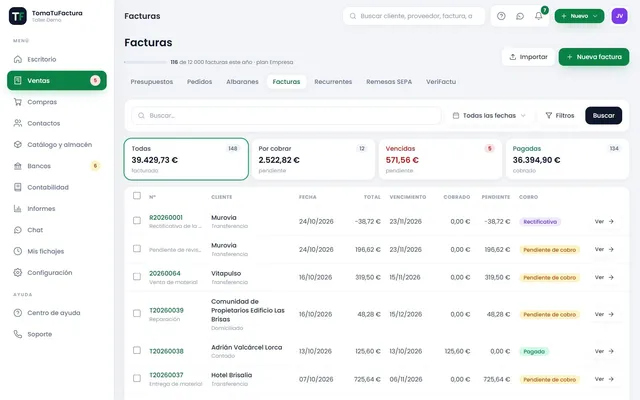Viewport: 640px width, 400px height.
Task: Open invoice link T20260039
Action: [x=166, y=310]
